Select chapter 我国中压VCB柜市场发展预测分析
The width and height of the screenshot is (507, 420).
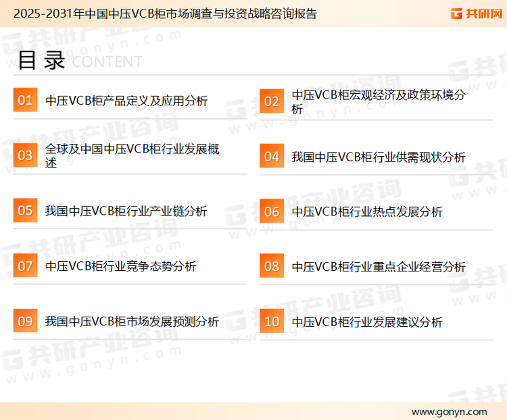point(132,321)
